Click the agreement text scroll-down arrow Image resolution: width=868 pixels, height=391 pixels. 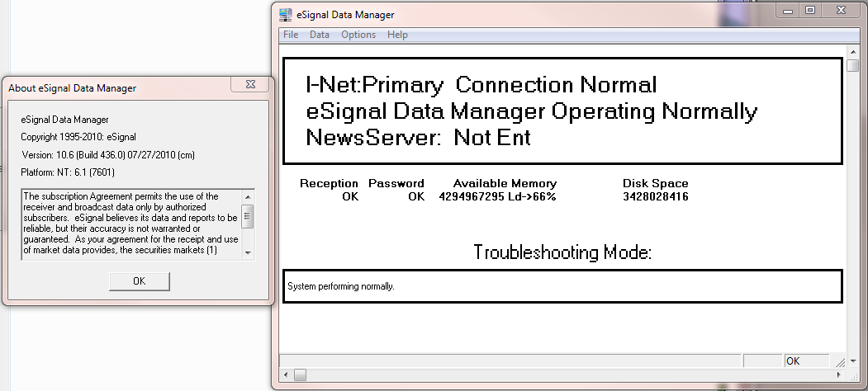click(248, 252)
